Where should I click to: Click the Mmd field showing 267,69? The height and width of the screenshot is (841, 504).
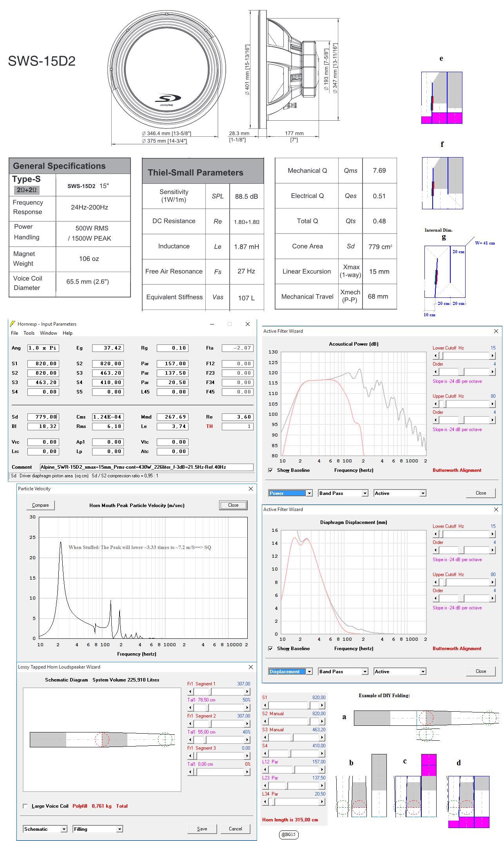click(172, 417)
